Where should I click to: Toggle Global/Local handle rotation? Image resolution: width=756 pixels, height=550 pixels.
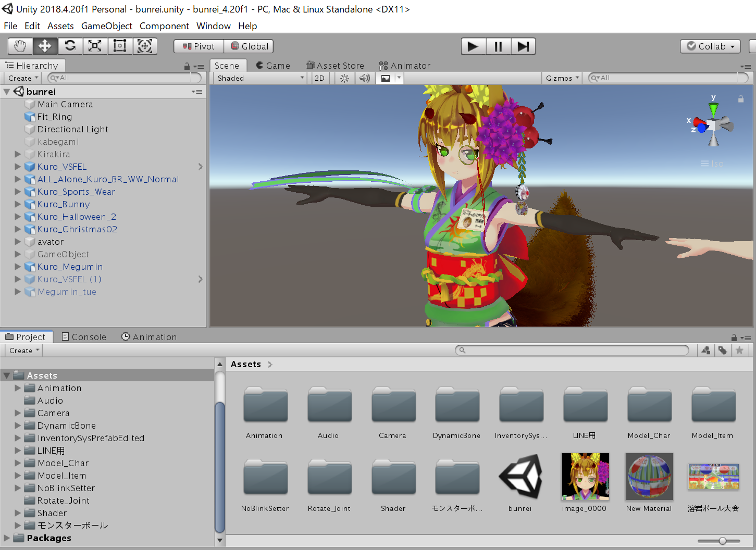pyautogui.click(x=249, y=46)
